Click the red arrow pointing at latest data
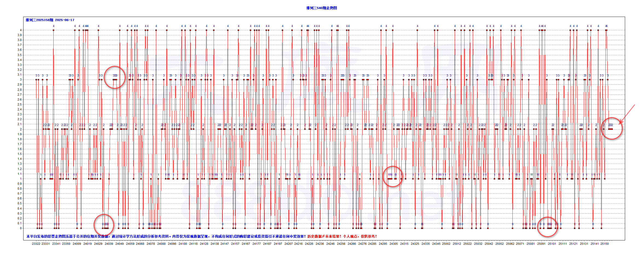 [x=628, y=113]
